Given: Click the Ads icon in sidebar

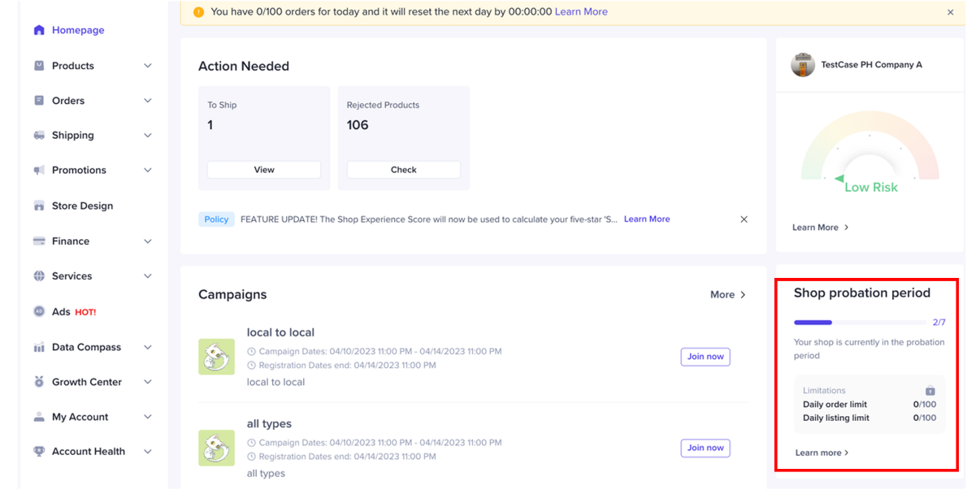Looking at the screenshot, I should point(39,312).
